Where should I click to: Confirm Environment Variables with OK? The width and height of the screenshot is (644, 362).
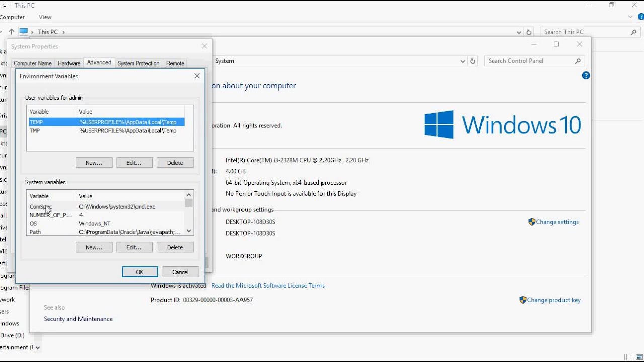coord(140,272)
